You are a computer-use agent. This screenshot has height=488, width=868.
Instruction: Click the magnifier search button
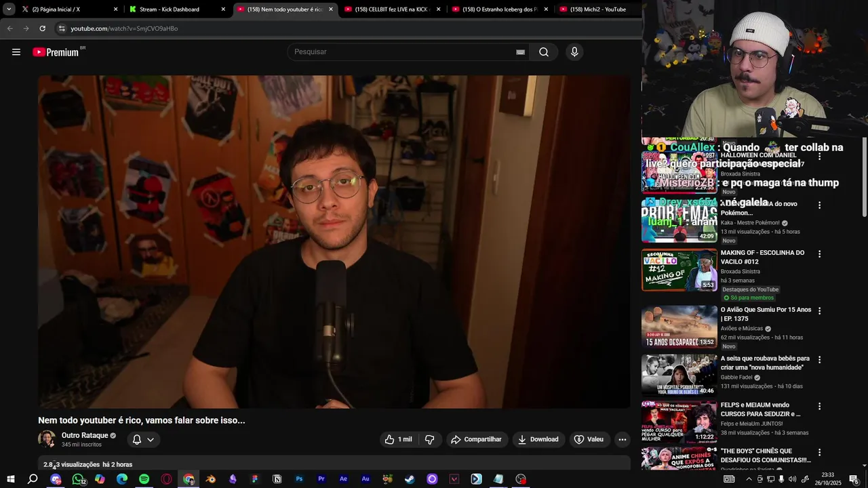coord(544,52)
